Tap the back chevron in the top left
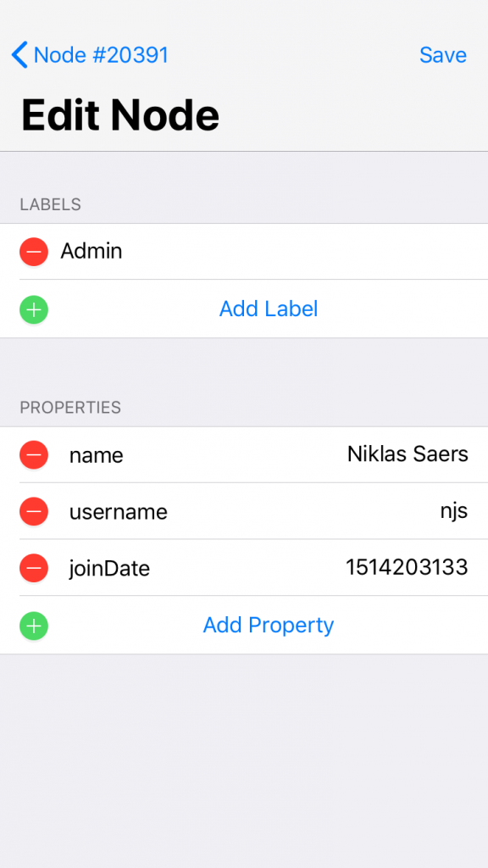Screen dimensions: 488x868 (19, 54)
